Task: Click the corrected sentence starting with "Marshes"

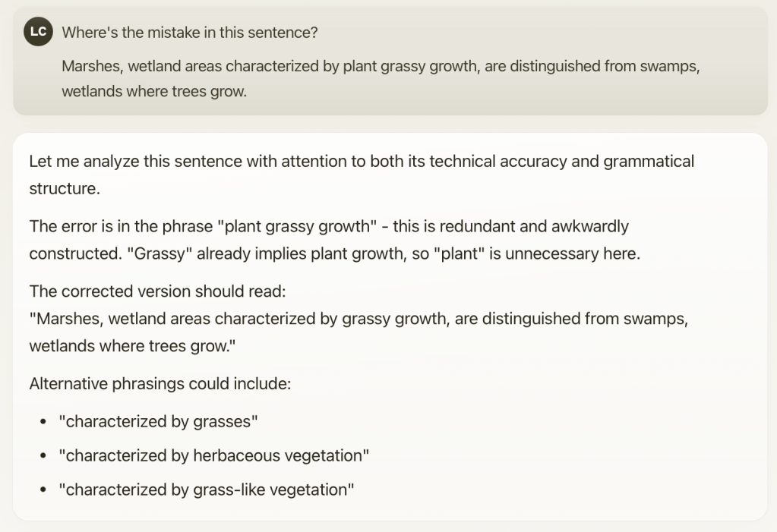Action: coord(358,320)
